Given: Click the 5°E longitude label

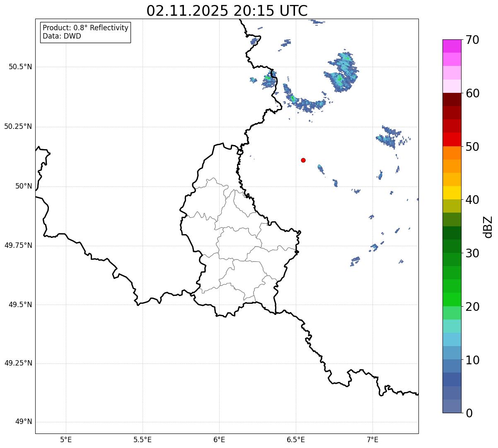Looking at the screenshot, I should pyautogui.click(x=66, y=439).
